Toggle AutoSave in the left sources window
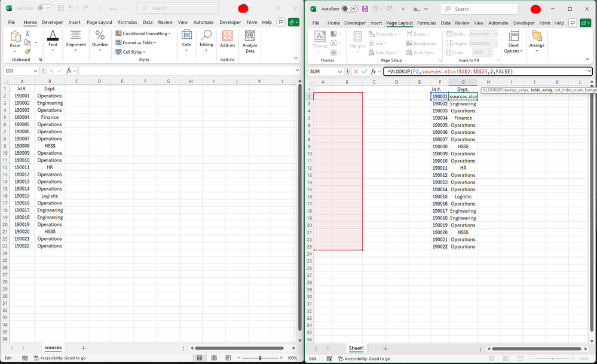This screenshot has height=364, width=597. coord(45,8)
